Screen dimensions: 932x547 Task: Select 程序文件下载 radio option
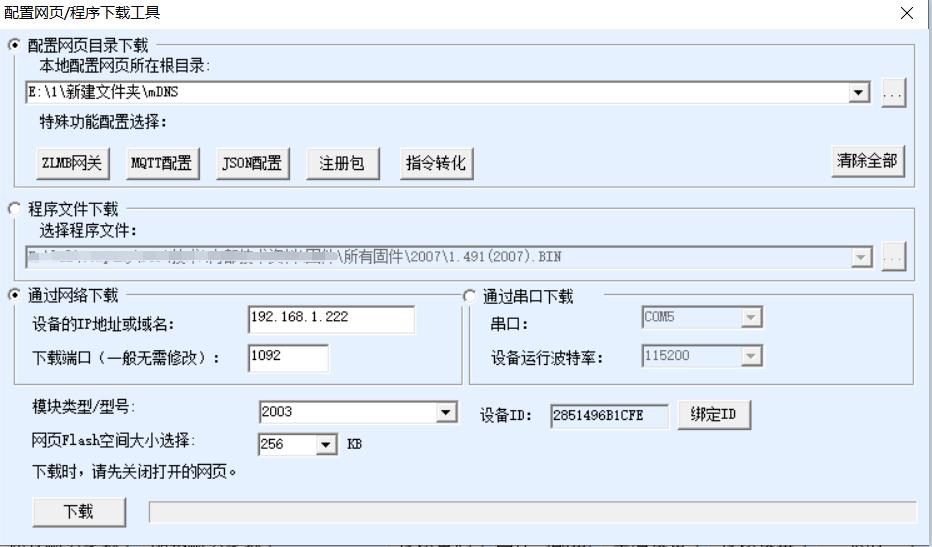(14, 209)
